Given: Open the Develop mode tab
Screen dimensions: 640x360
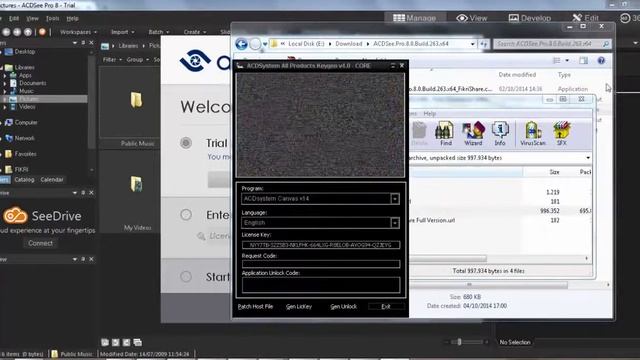Looking at the screenshot, I should click(x=529, y=18).
